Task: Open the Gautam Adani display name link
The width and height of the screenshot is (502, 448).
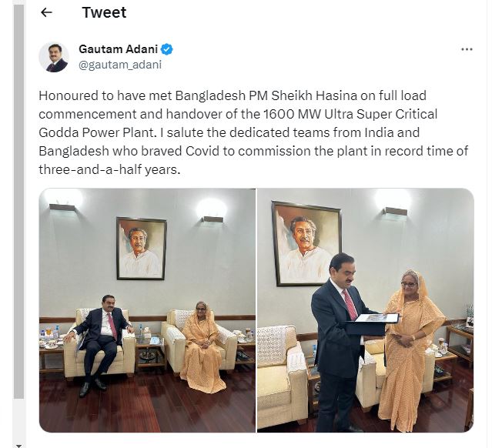Action: [x=118, y=49]
